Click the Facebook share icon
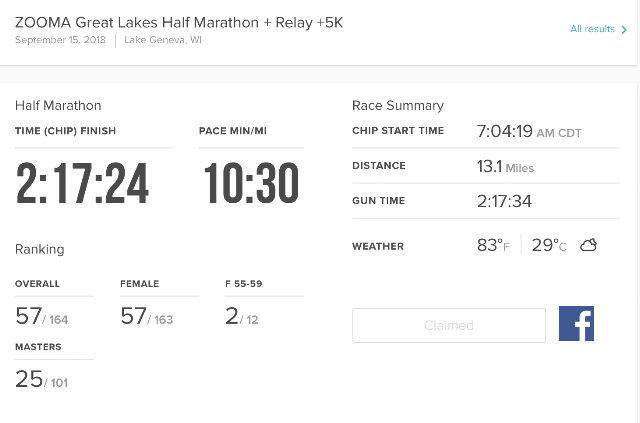Screen dimensions: 640x423 coord(576,323)
